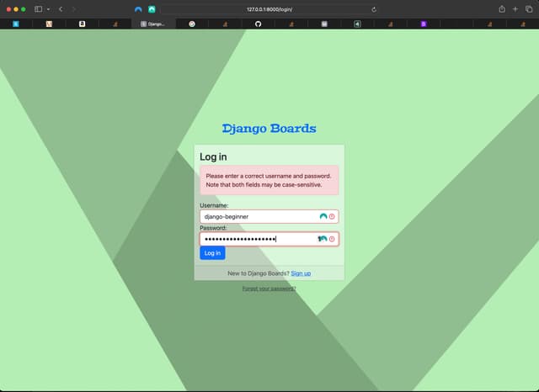539x392 pixels.
Task: Open the teal house extension icon
Action: [x=152, y=9]
